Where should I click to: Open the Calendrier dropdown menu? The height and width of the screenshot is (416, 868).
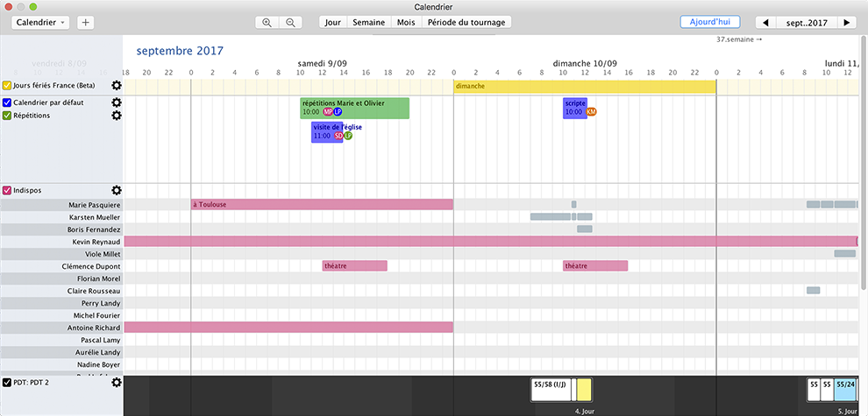[41, 23]
